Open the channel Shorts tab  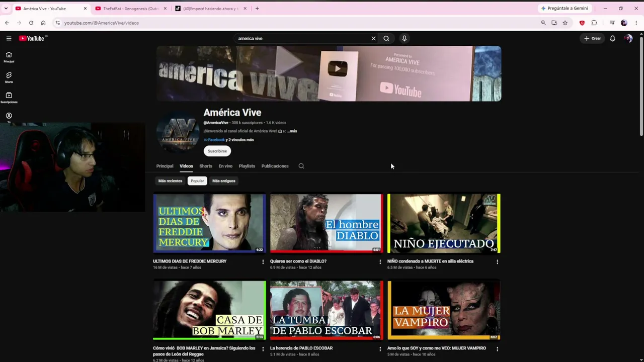click(206, 166)
